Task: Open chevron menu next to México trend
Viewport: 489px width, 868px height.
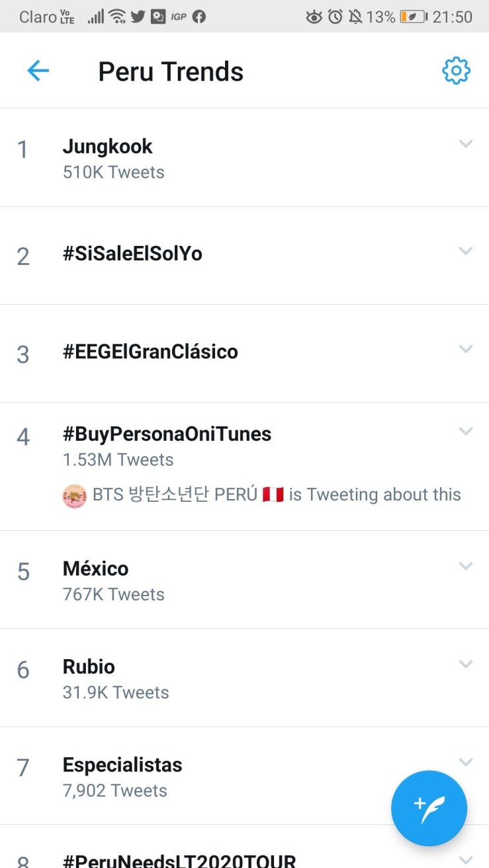Action: coord(466,566)
